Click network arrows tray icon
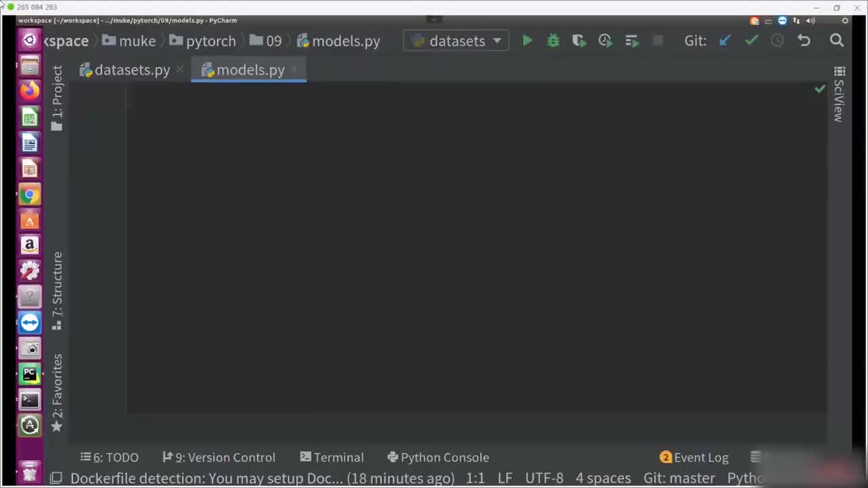The image size is (868, 488). [796, 20]
